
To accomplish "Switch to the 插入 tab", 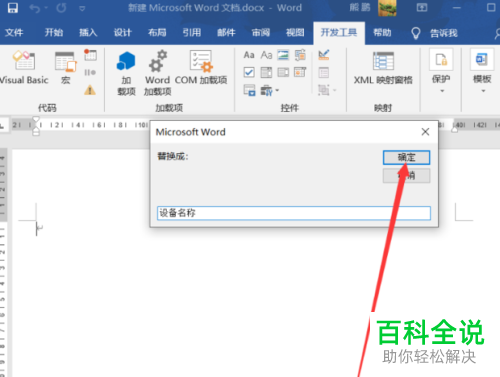I will (88, 33).
